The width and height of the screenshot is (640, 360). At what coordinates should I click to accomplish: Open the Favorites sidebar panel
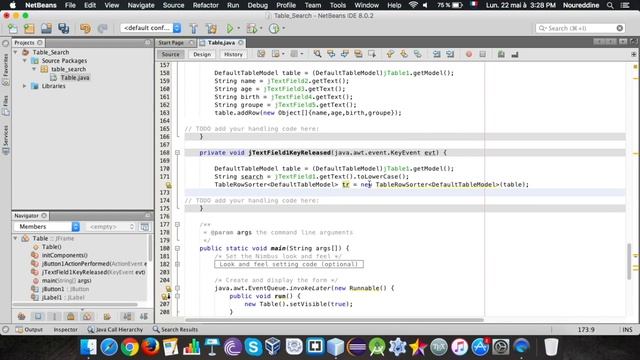coord(5,69)
